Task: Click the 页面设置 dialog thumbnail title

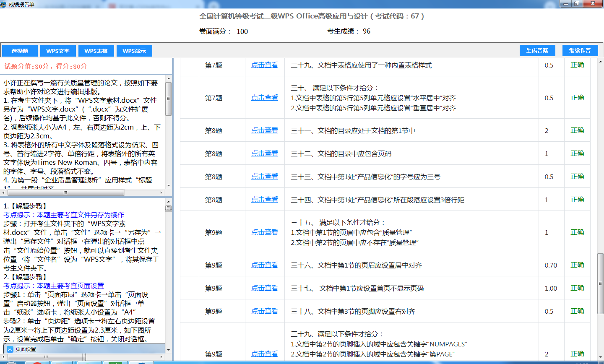Action: 26,349
